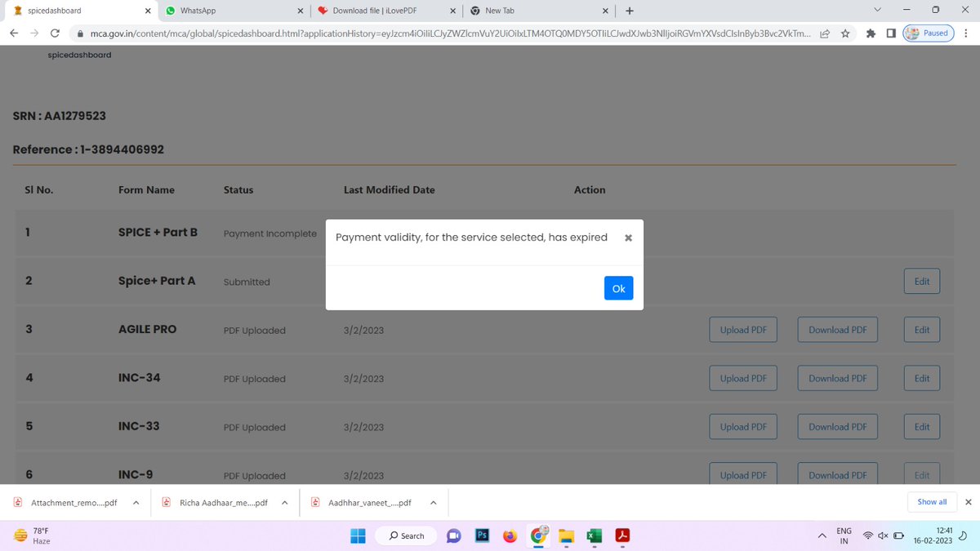Image resolution: width=980 pixels, height=551 pixels.
Task: Open Photoshop from the taskbar
Action: click(x=482, y=535)
